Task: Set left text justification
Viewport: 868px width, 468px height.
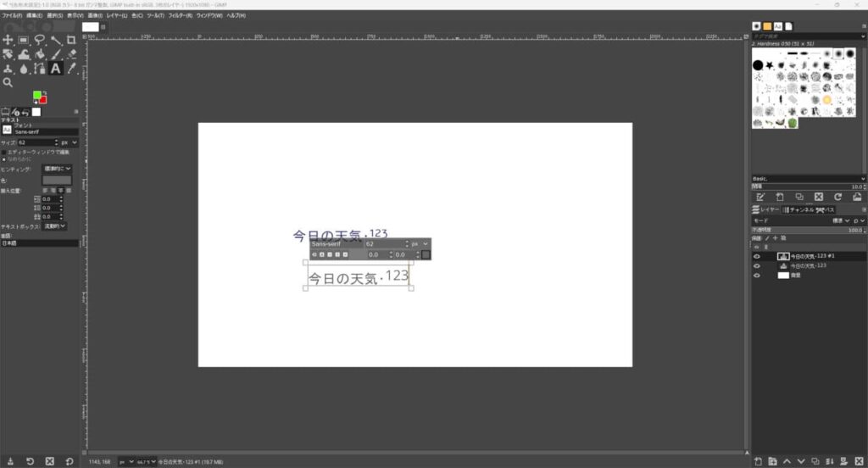Action: pos(46,191)
